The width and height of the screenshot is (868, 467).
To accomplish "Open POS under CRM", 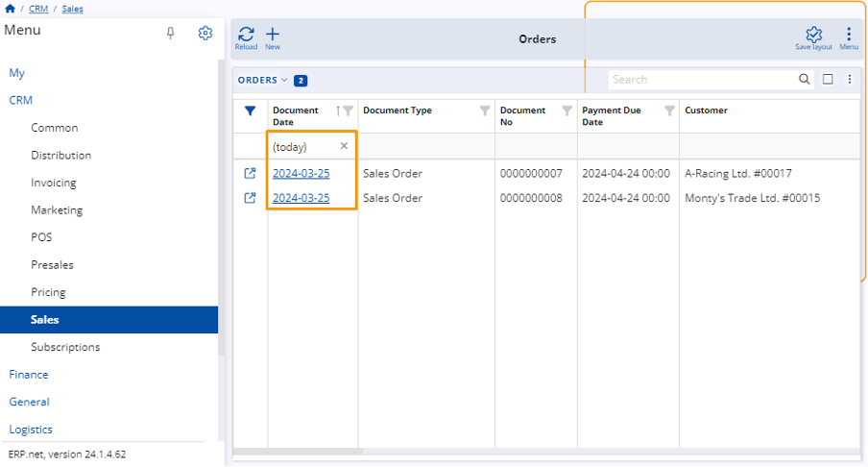I will [x=41, y=237].
